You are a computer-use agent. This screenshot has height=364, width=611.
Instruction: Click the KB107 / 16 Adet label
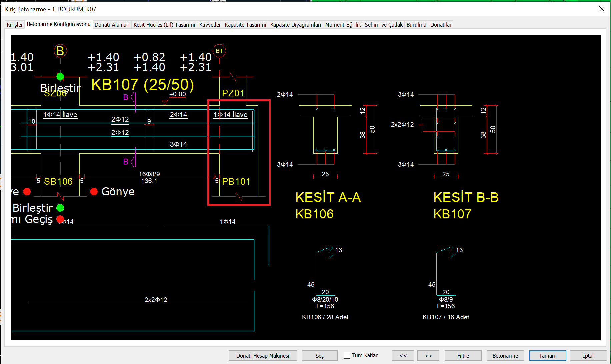[446, 317]
